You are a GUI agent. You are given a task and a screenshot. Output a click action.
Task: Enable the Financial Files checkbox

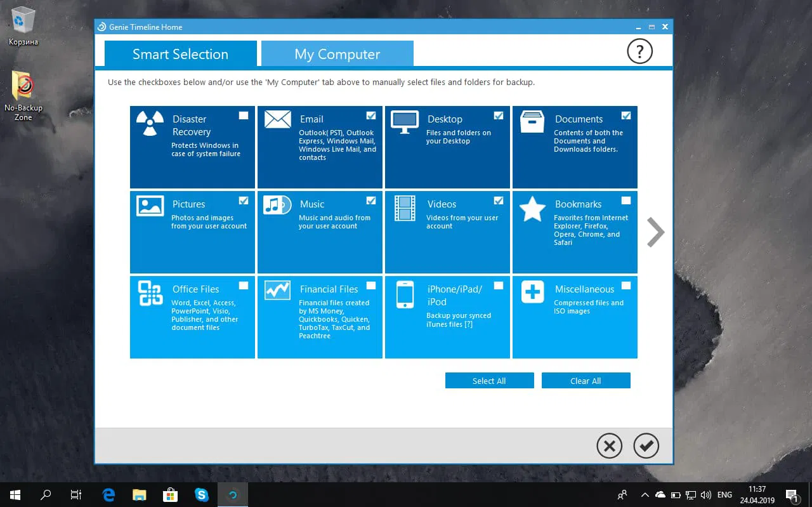tap(371, 286)
